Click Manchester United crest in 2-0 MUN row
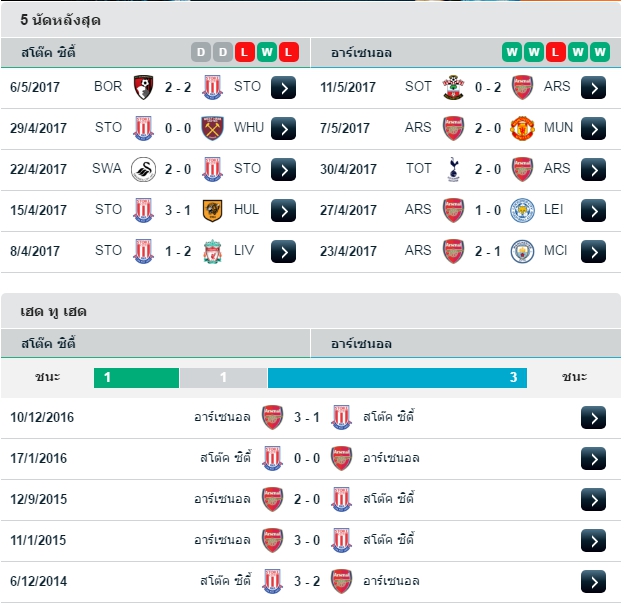Screen dimensions: 624x605 [522, 128]
